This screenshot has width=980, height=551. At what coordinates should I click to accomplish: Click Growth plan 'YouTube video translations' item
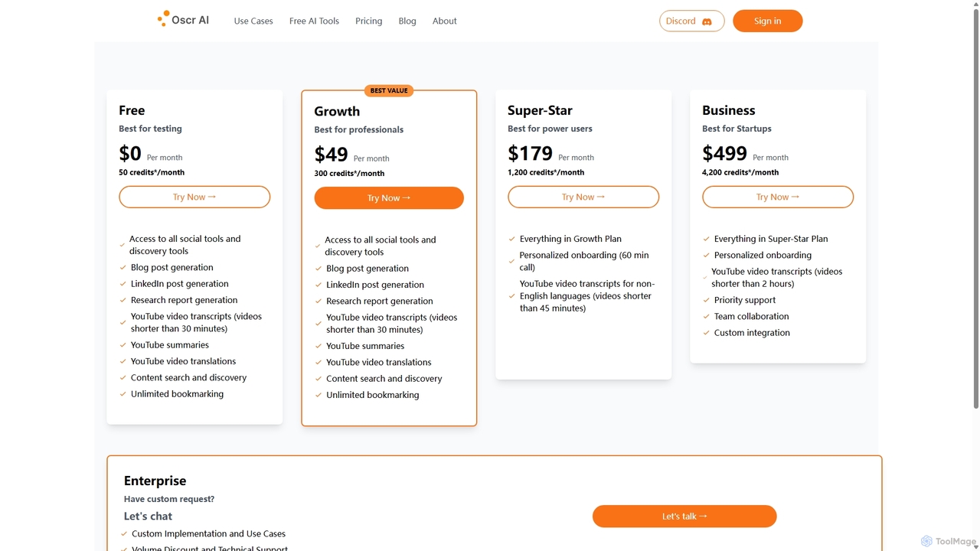click(x=379, y=362)
